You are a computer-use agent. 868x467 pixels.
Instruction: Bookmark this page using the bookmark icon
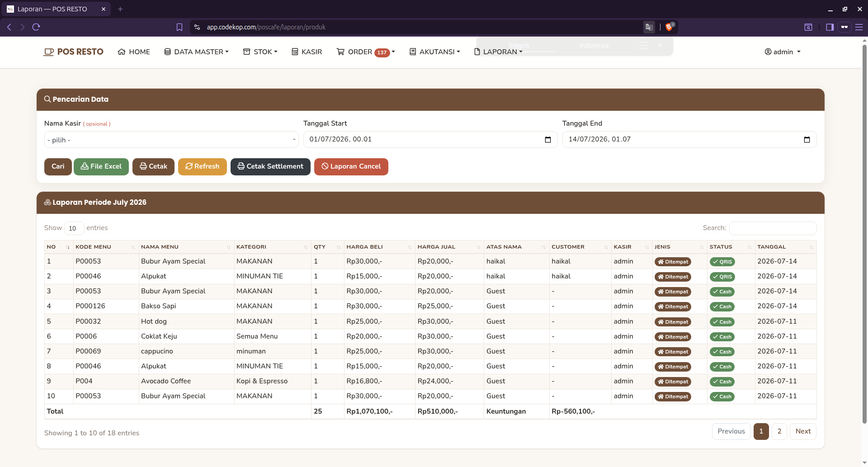179,27
